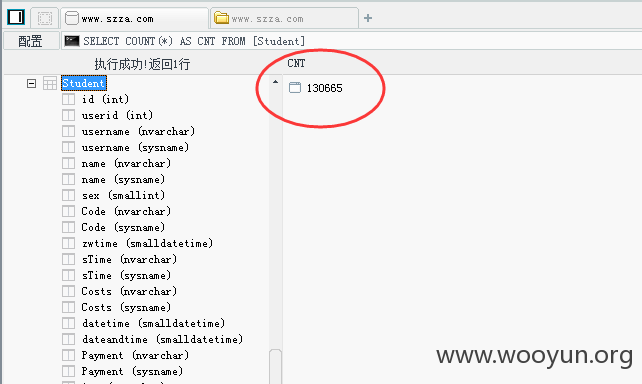
Task: Click the SQL query input field
Action: tap(352, 41)
